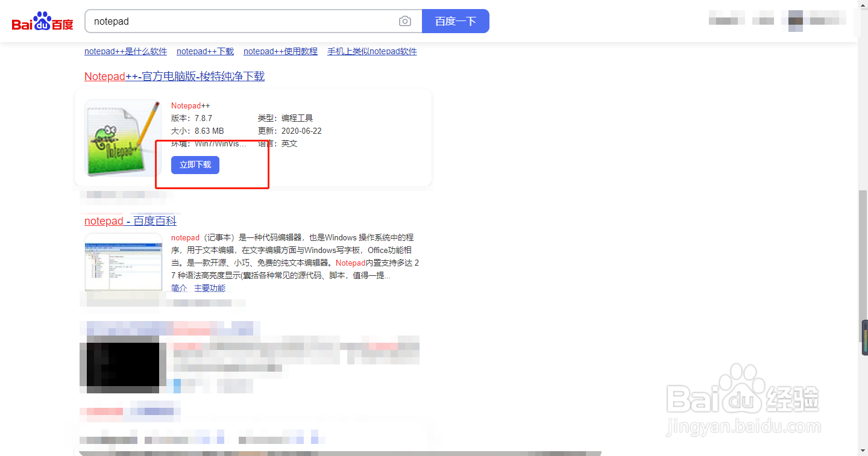
Task: Click the Baike description paragraph about notepad
Action: tap(295, 257)
